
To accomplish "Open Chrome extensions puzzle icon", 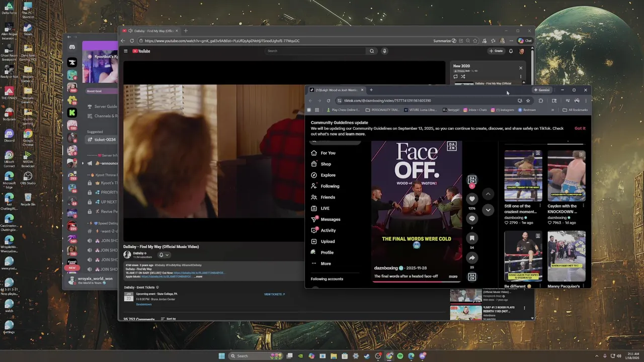I will (x=541, y=101).
